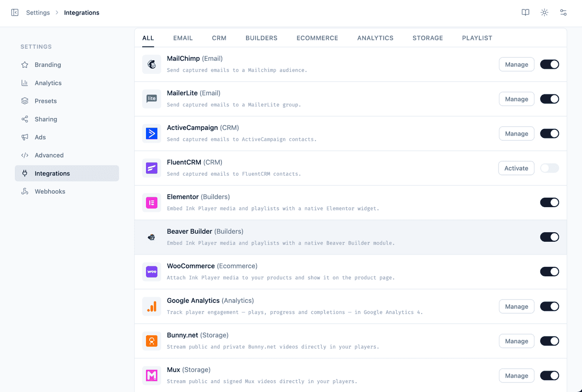Go to Presets in sidebar
This screenshot has height=392, width=582.
[67, 101]
